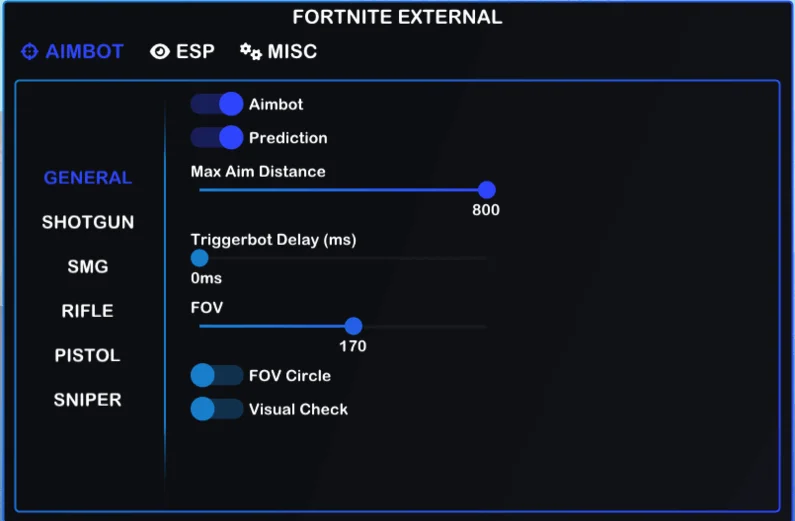Screen dimensions: 795x521
Task: Toggle the Visual Check switch
Action: point(217,408)
